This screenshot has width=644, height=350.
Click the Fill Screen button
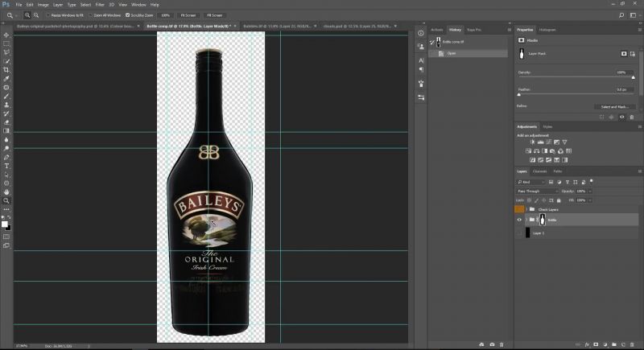click(x=214, y=15)
